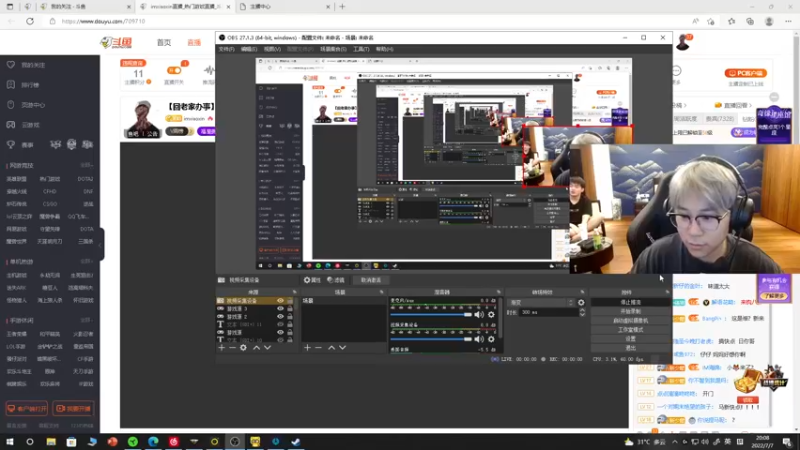Toggle visibility of the selected video capture source
The width and height of the screenshot is (800, 450).
(x=280, y=301)
